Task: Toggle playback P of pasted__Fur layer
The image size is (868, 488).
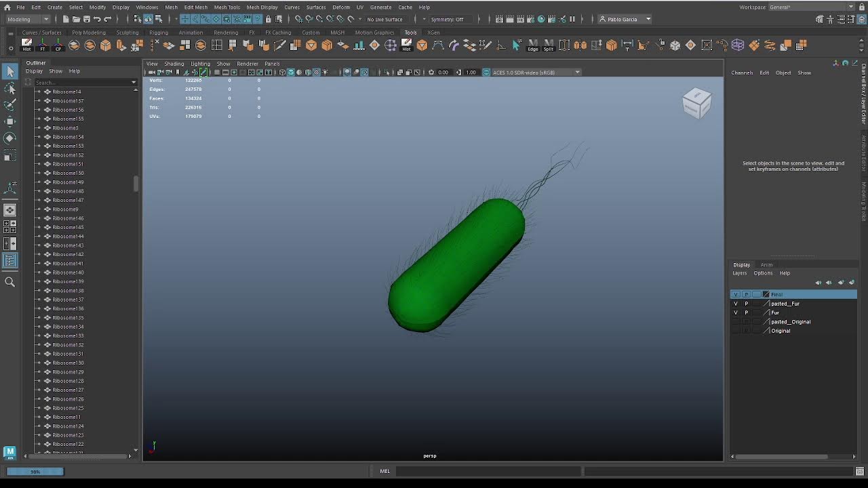Action: tap(747, 304)
